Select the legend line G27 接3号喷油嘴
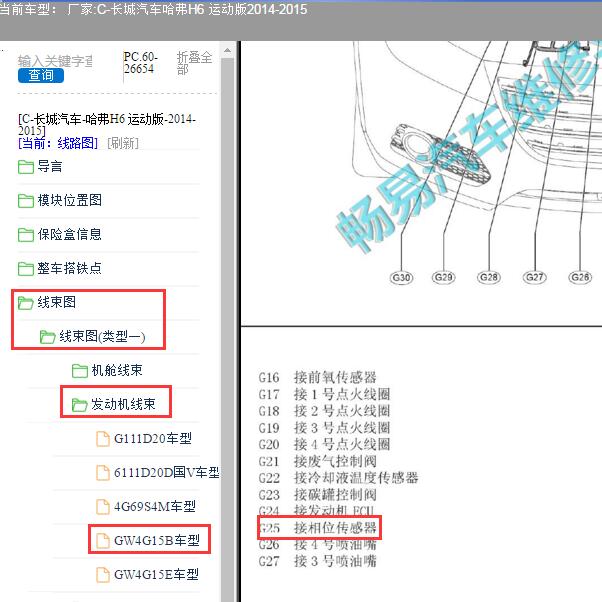 point(318,561)
